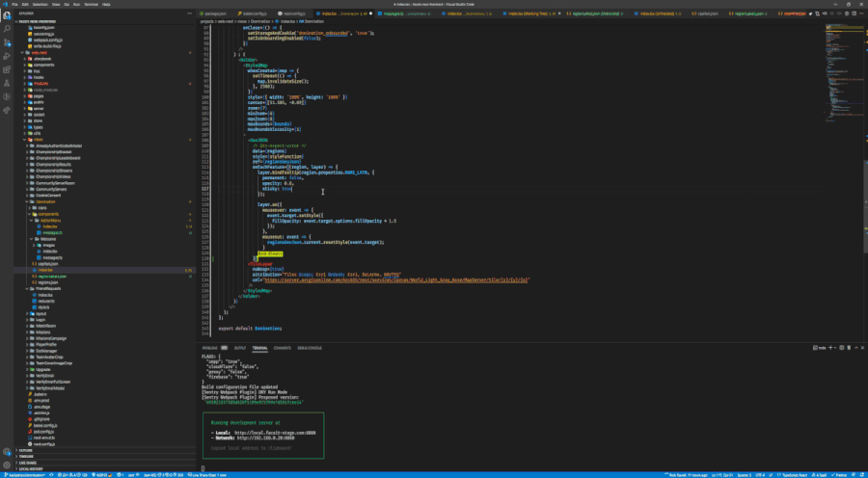Screen dimensions: 868x478
Task: Open the Source Control view
Action: (x=7, y=42)
